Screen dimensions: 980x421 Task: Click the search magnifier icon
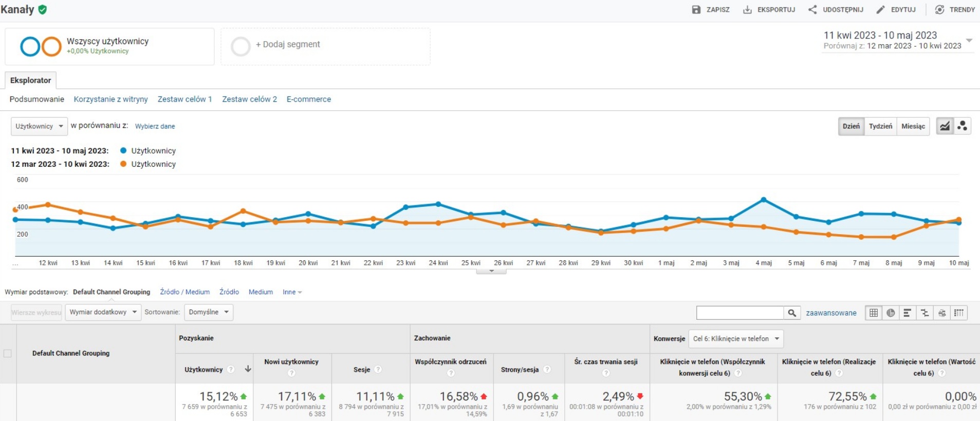792,313
